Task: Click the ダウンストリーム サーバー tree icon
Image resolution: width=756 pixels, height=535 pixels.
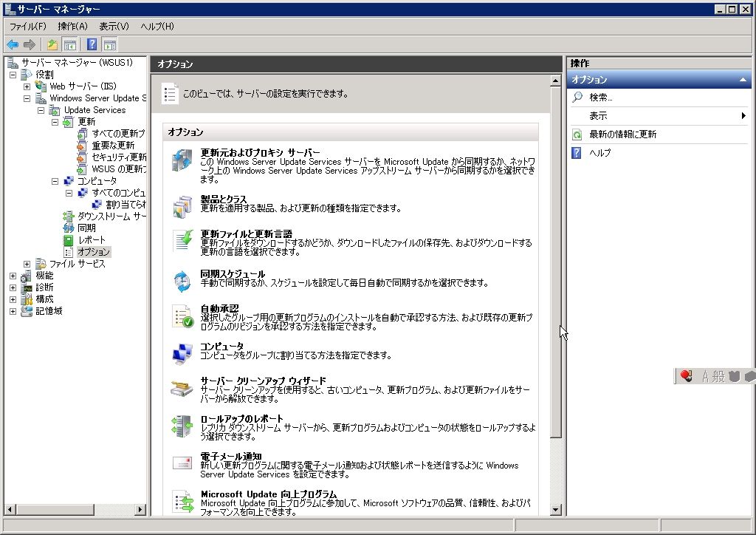Action: tap(69, 216)
